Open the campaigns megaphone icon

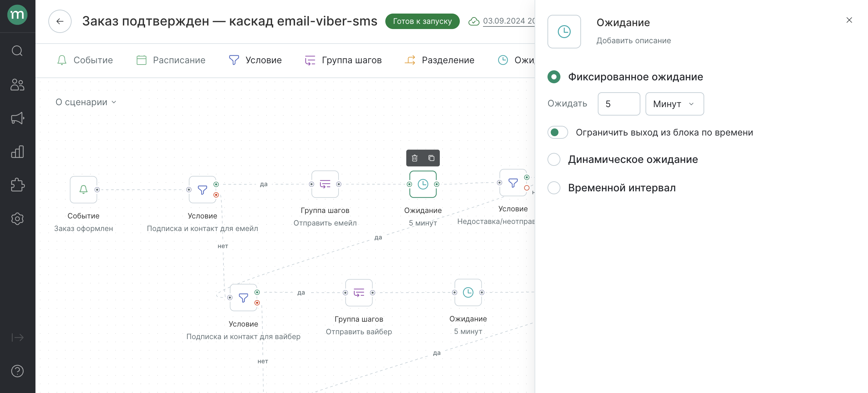pos(17,118)
